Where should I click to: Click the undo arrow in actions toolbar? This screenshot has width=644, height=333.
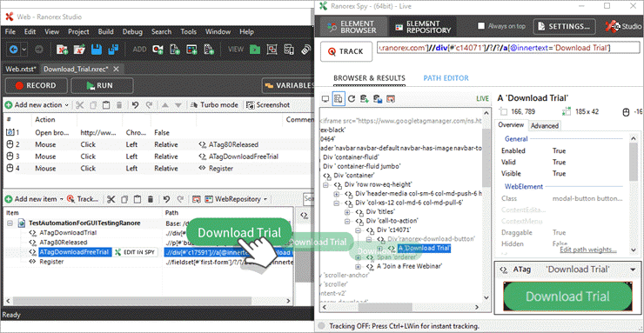coord(135,105)
